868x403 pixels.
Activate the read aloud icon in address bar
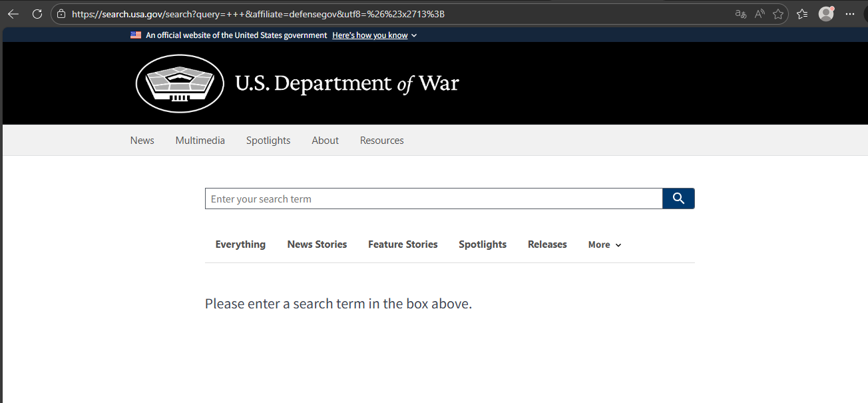[759, 14]
